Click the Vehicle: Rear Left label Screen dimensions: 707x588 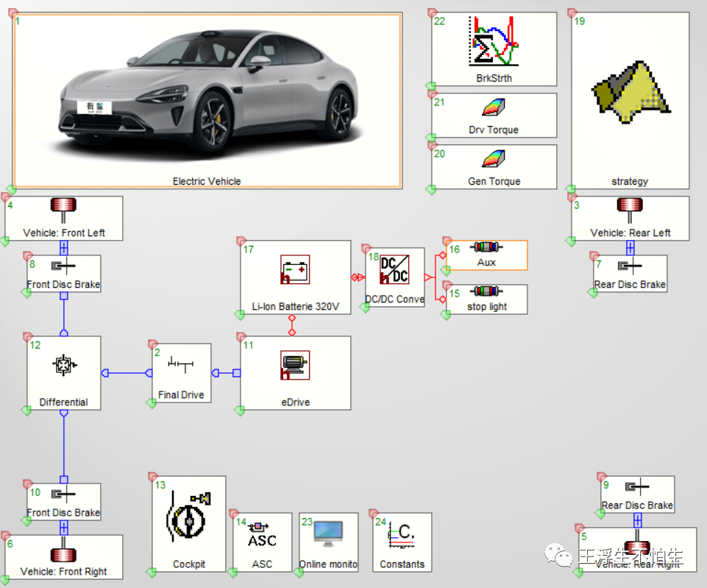click(630, 233)
